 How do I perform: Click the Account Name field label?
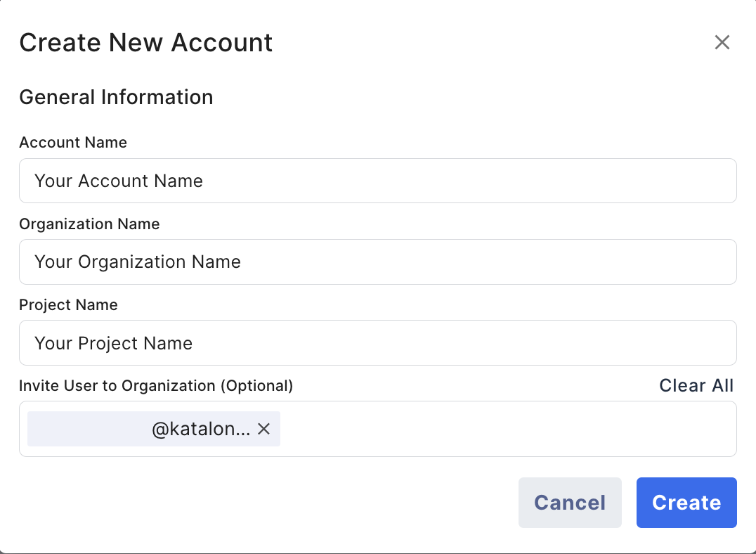tap(73, 143)
